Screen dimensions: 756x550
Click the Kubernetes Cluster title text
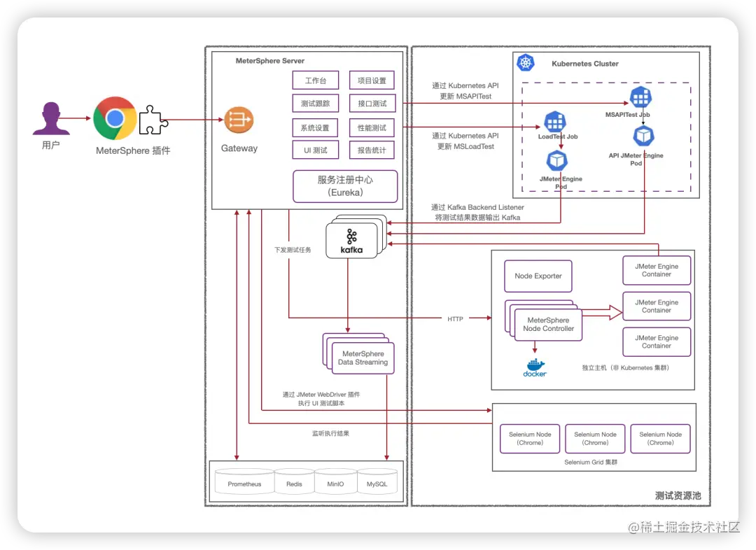coord(584,64)
